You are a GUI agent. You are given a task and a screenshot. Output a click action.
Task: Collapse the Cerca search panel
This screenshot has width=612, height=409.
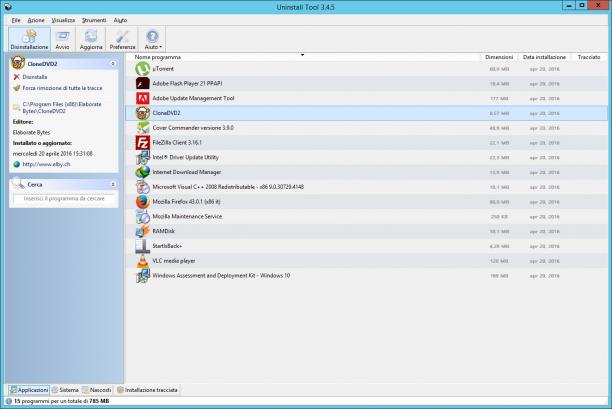coord(113,184)
